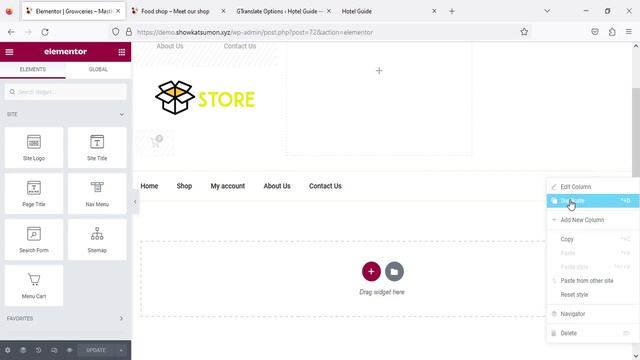Switch to Hotel Guide browser tab
640x360 pixels.
tap(388, 11)
